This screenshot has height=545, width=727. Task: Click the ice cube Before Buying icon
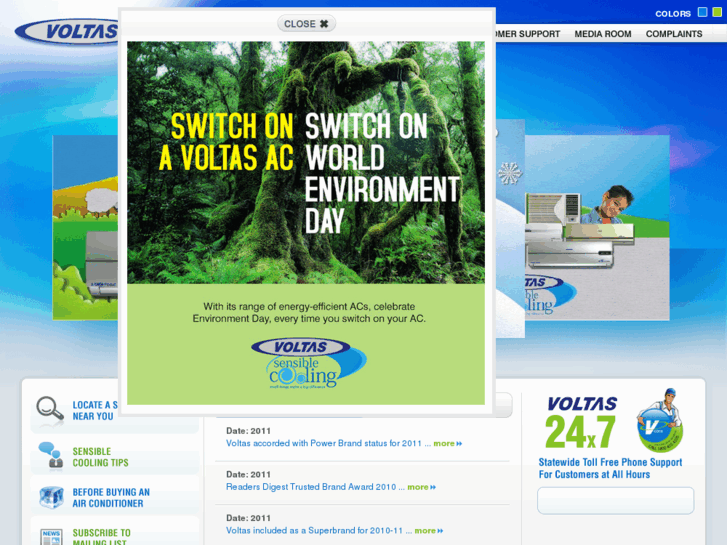pyautogui.click(x=51, y=497)
